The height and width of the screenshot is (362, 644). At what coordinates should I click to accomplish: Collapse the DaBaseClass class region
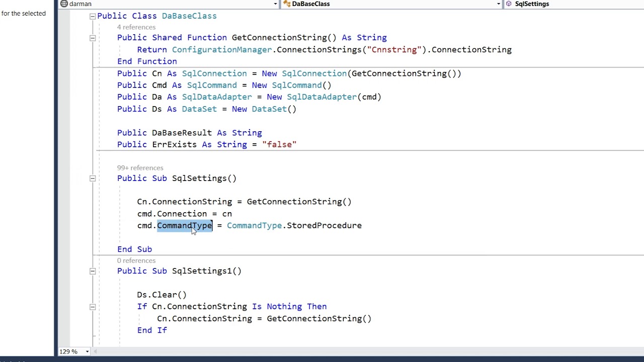point(93,16)
